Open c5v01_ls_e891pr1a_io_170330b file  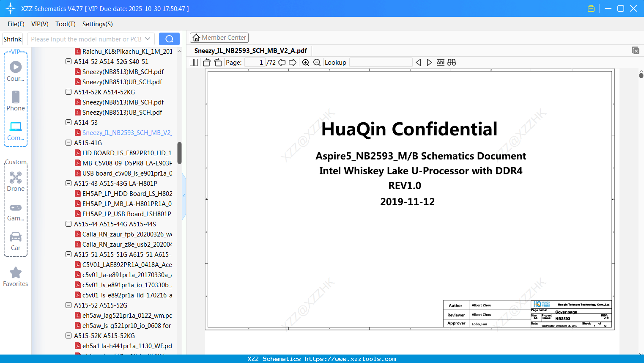tap(123, 285)
